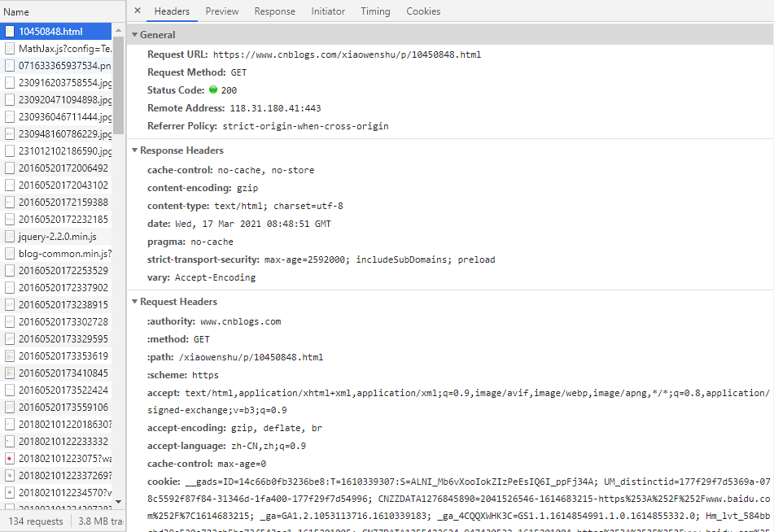Select request 230916203758554.jpg
Screen dimensions: 774x532
pos(56,82)
